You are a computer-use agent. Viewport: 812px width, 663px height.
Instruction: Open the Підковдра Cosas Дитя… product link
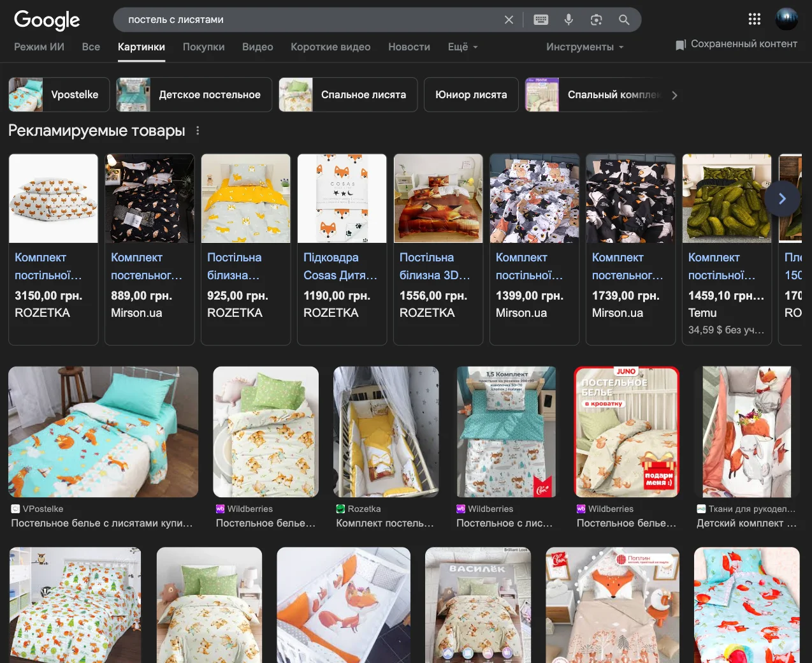click(x=340, y=266)
